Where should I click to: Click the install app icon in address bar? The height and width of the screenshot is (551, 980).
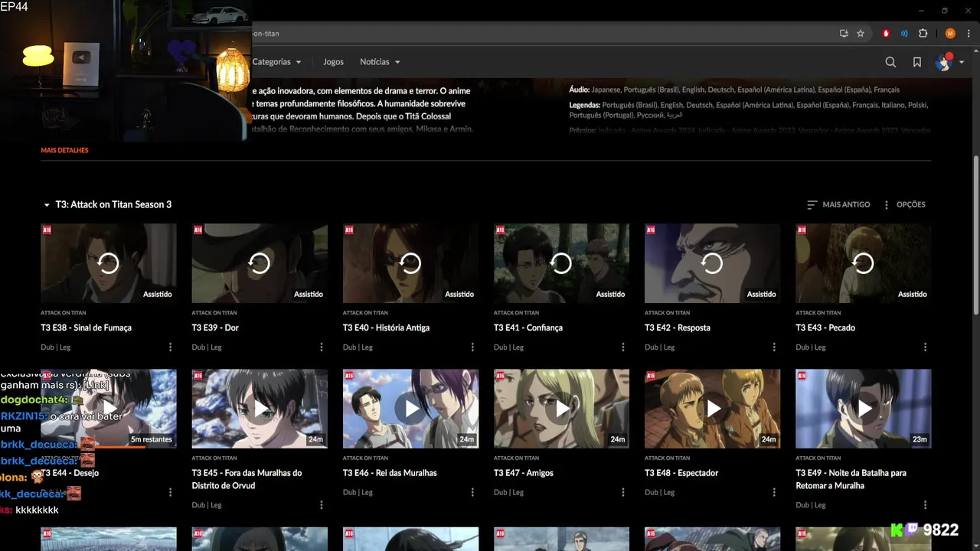[x=844, y=34]
